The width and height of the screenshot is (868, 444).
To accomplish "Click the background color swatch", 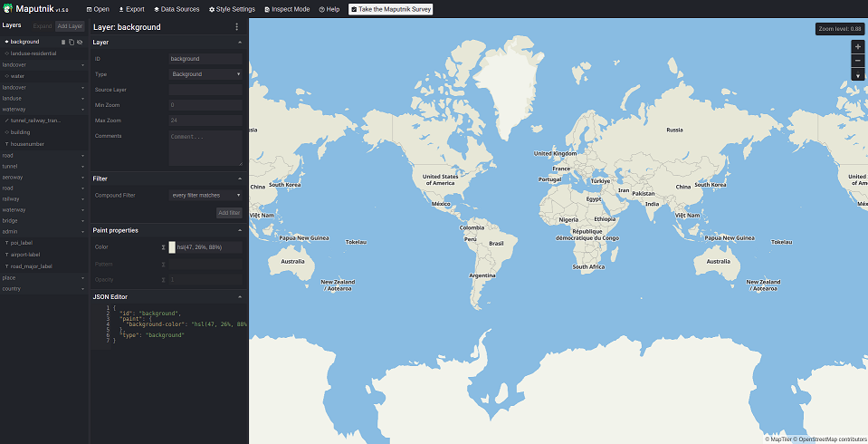I will click(x=172, y=247).
